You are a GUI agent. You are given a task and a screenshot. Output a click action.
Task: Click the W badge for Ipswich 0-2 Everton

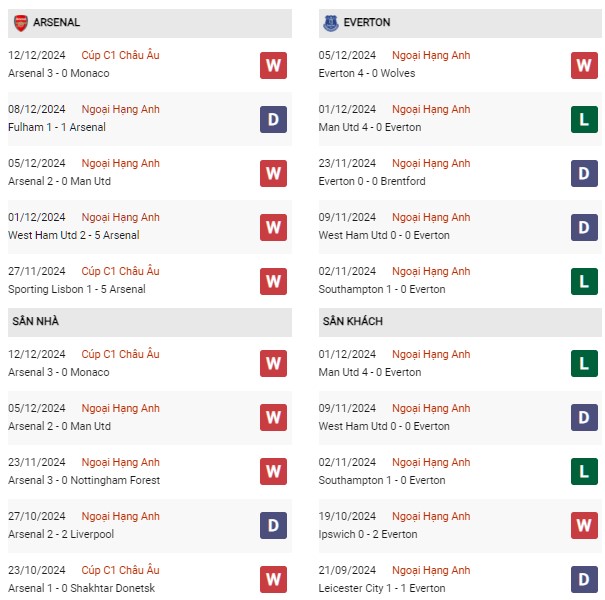[x=584, y=525]
